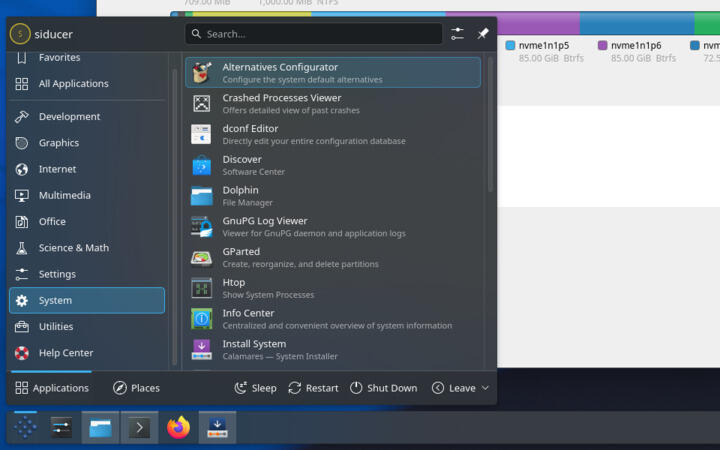
Task: Open the Internet category
Action: (x=87, y=169)
